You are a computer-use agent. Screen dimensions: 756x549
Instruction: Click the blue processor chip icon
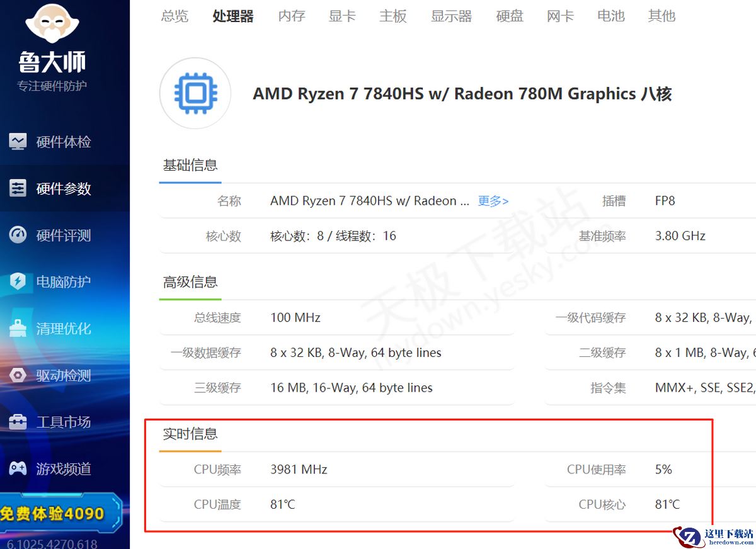(x=195, y=93)
